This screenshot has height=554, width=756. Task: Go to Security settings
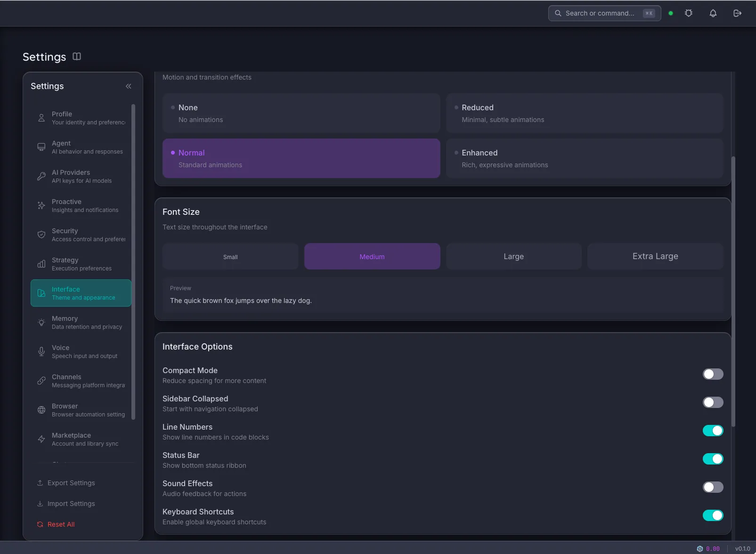point(81,235)
